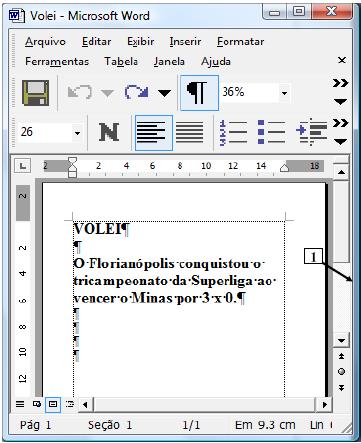Switch to Print Layout view icon
The height and width of the screenshot is (443, 361).
point(53,404)
